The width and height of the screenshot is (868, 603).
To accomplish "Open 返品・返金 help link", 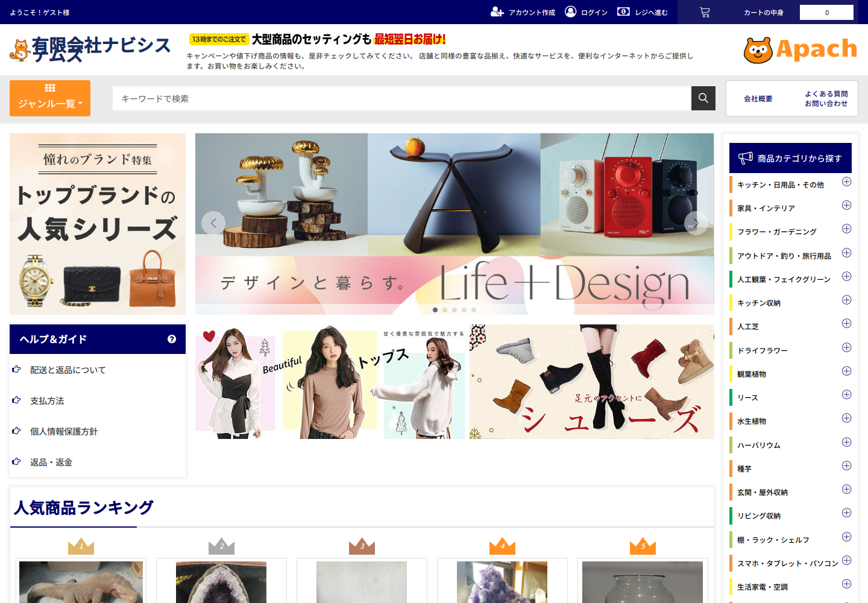I will click(x=51, y=462).
